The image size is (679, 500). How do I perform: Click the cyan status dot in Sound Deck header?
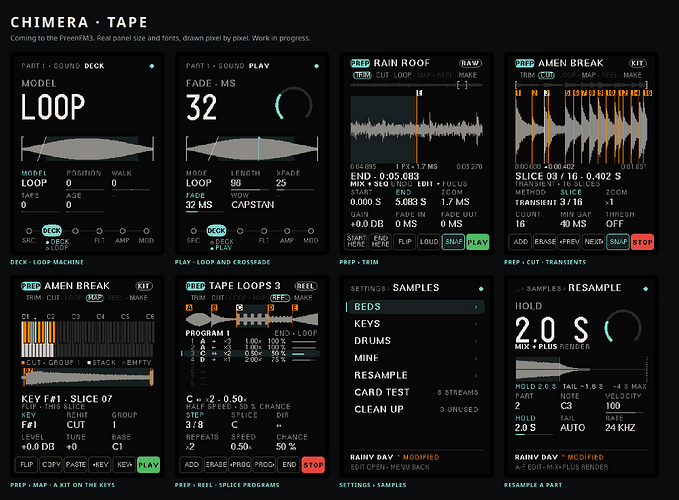point(152,66)
